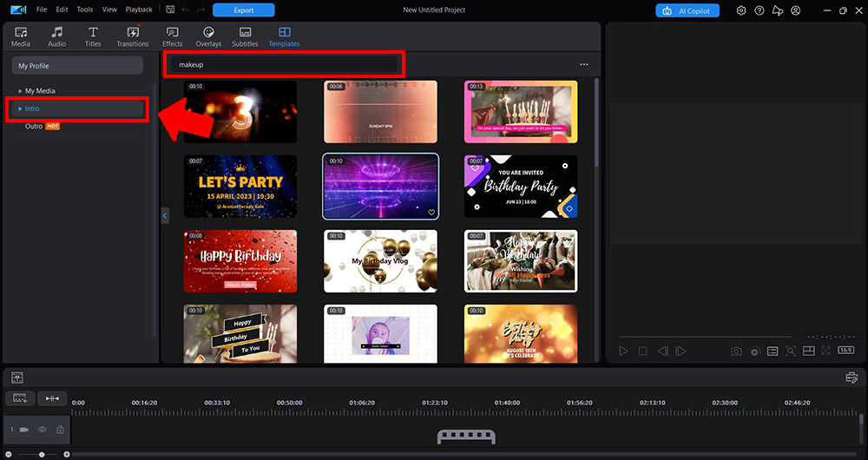This screenshot has height=460, width=868.
Task: Click the stop button in preview controls
Action: pyautogui.click(x=642, y=351)
